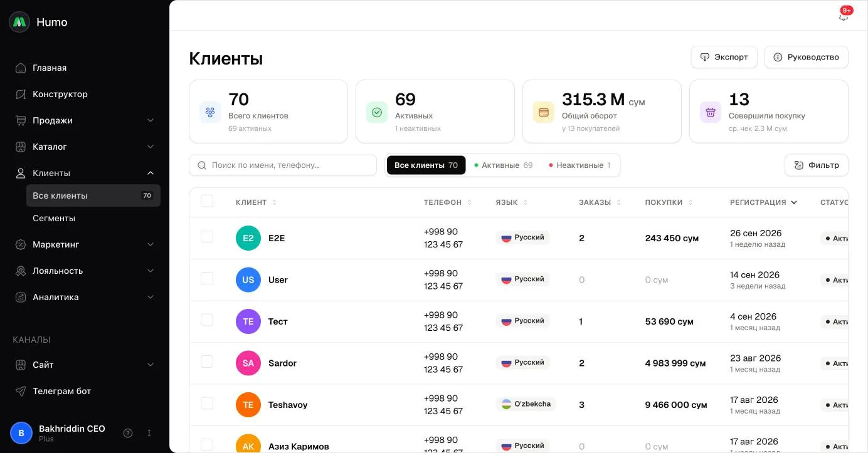This screenshot has width=868, height=453.
Task: Click the Конструктор sidebar icon
Action: tap(21, 94)
